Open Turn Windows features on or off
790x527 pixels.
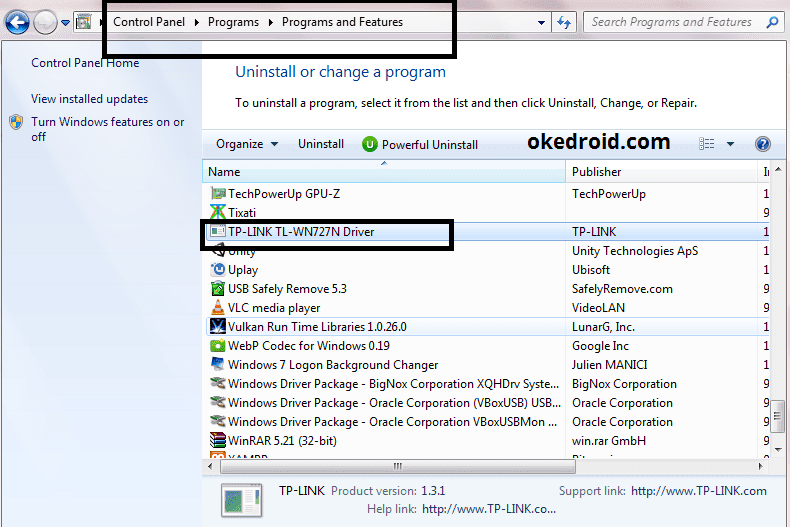point(108,129)
